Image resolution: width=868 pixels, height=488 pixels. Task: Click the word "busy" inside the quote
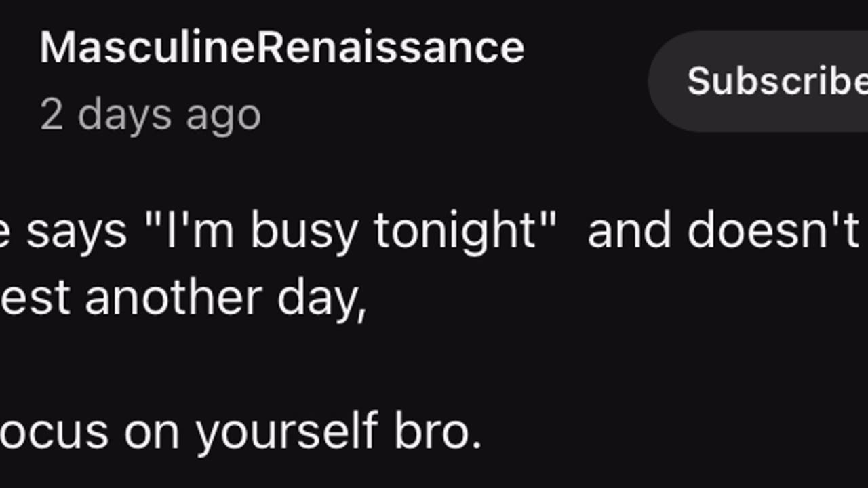coord(304,230)
